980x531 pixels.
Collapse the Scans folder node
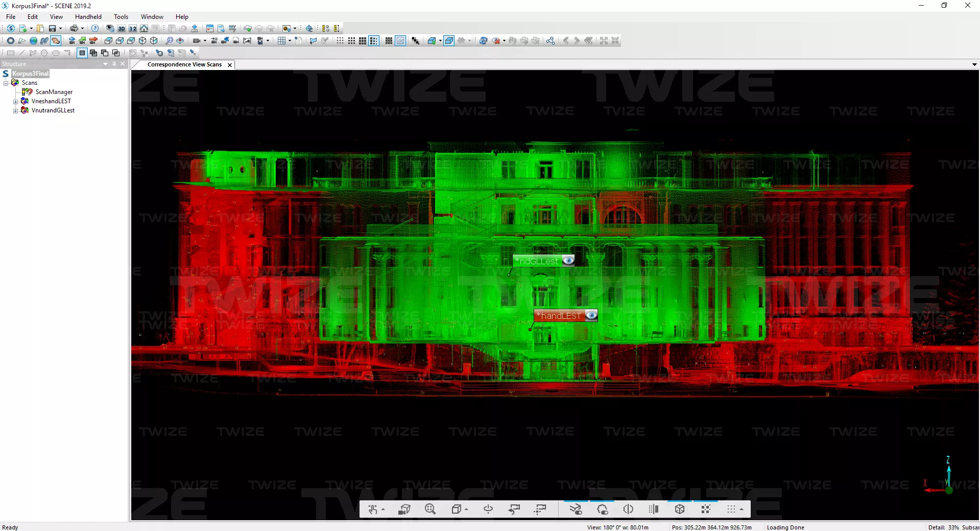click(x=6, y=83)
